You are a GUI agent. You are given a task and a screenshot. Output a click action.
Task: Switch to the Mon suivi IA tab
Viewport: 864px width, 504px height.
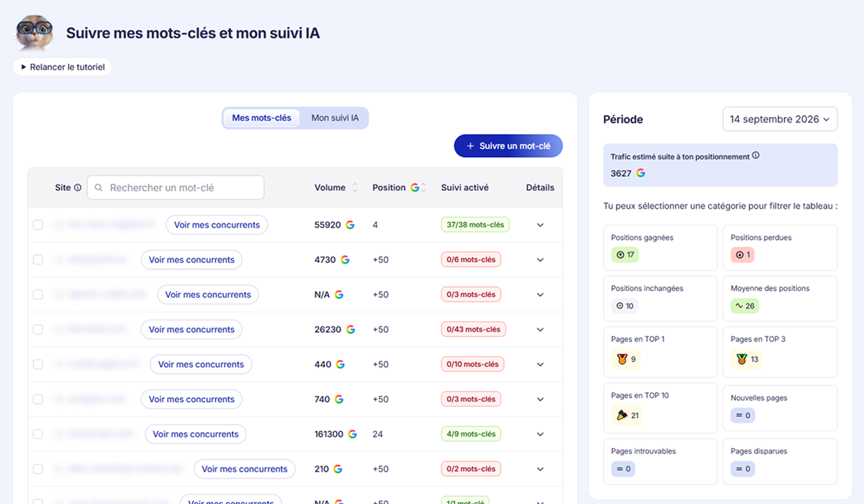coord(335,118)
